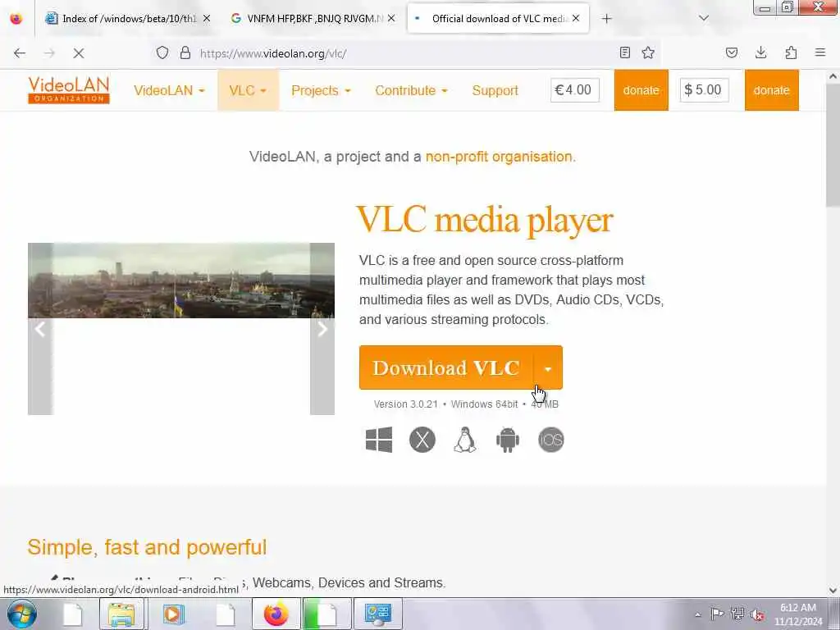Expand the Download VLC dropdown arrow

(x=547, y=367)
